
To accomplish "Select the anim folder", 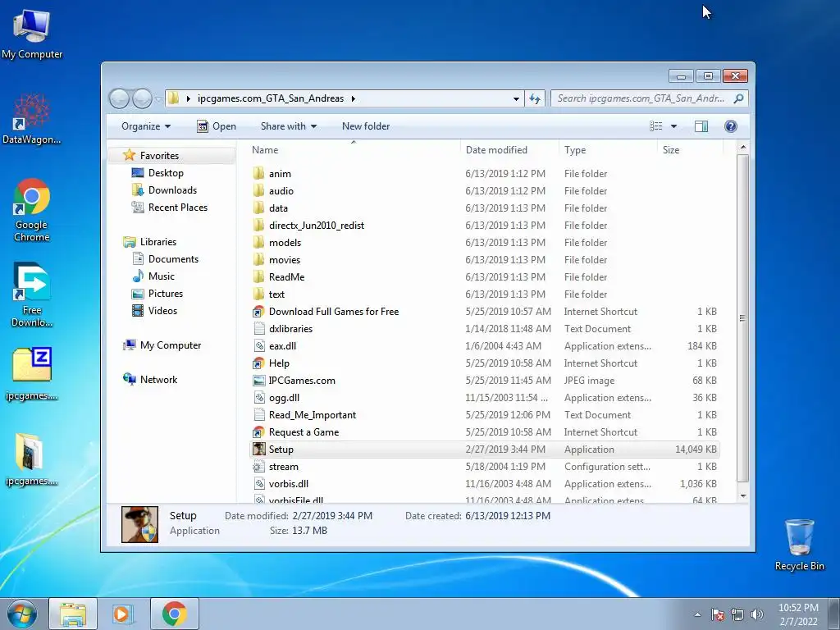I will (x=484, y=174).
